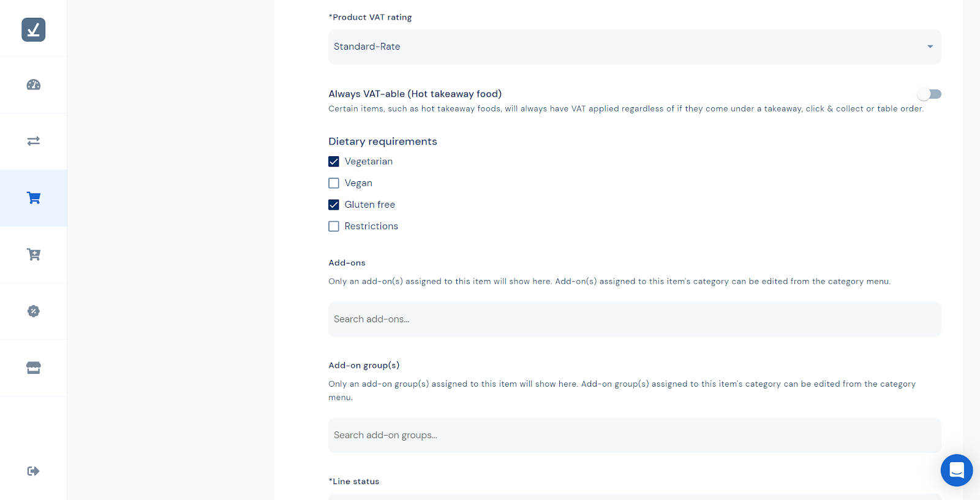Open the store front sidebar icon
Image resolution: width=980 pixels, height=500 pixels.
[x=34, y=368]
